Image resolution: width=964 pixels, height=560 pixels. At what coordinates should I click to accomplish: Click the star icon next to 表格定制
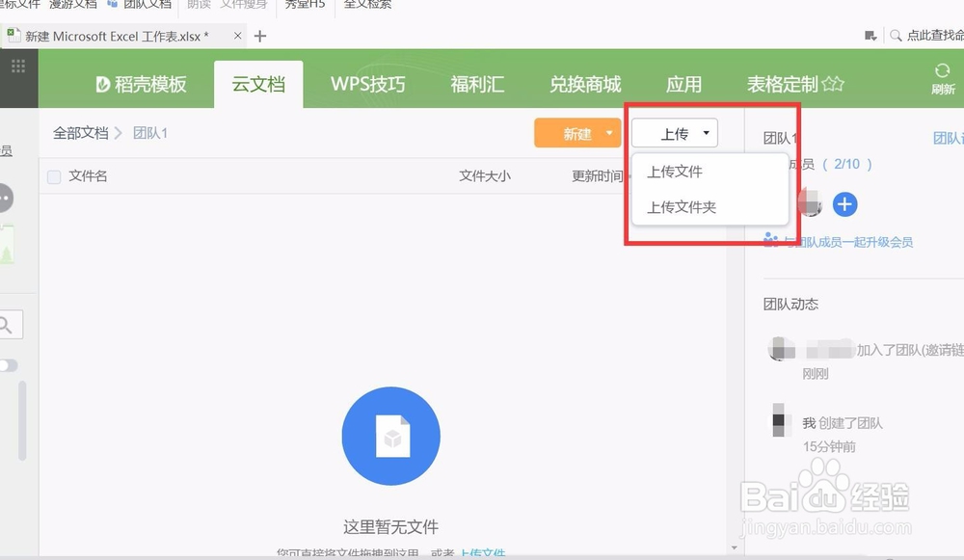(831, 84)
